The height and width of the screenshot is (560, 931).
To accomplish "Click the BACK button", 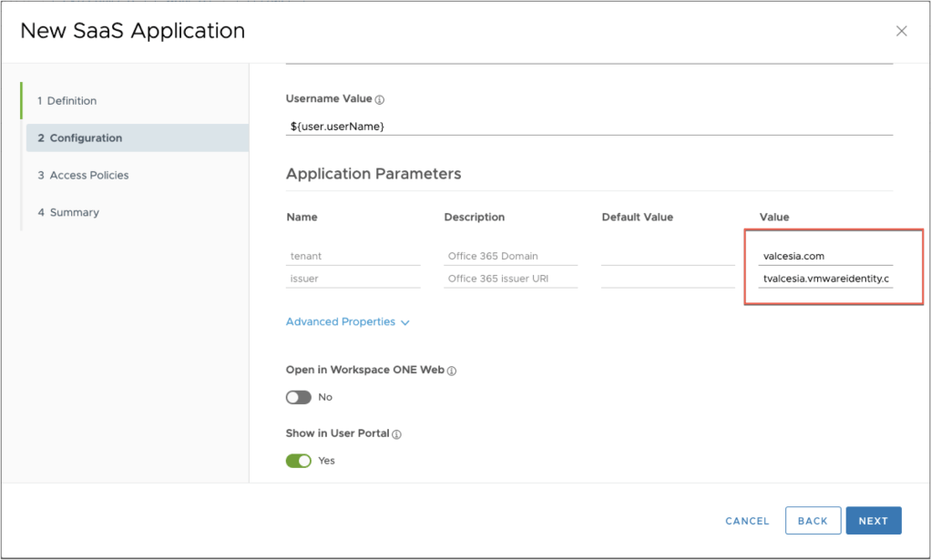I will tap(812, 521).
